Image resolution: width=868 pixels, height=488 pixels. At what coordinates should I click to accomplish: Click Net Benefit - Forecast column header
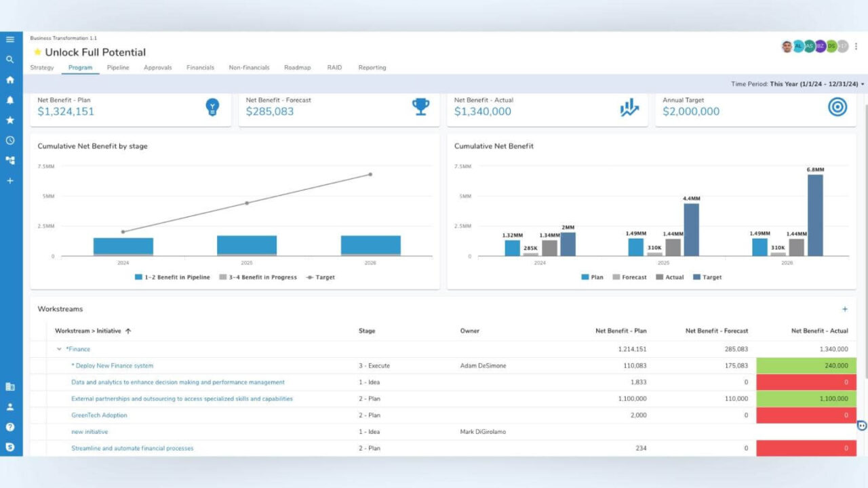(x=717, y=331)
